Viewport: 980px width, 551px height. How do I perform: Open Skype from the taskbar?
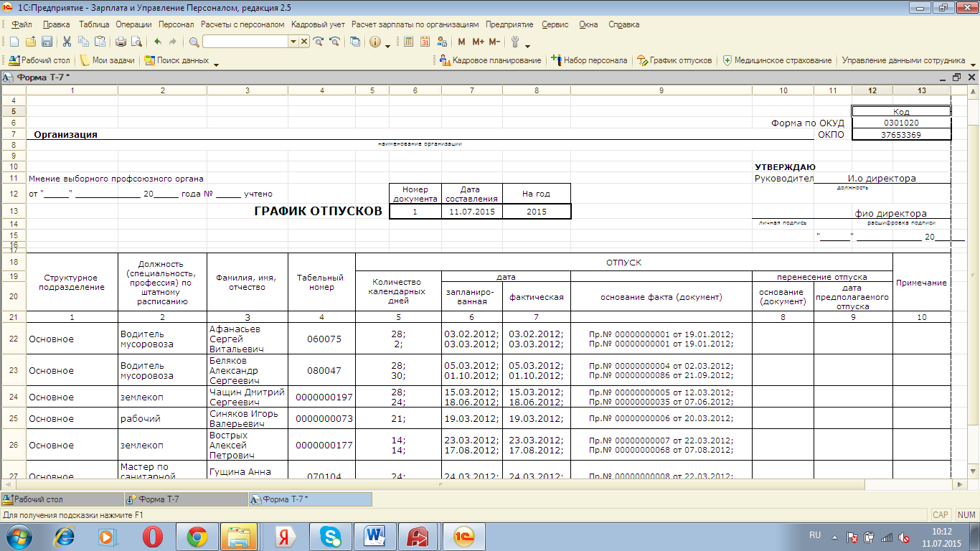point(331,537)
